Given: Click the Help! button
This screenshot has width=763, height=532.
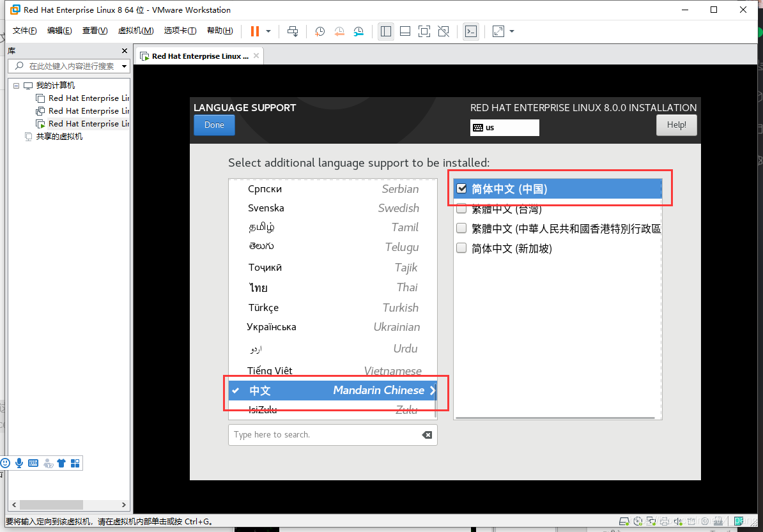Looking at the screenshot, I should coord(676,125).
